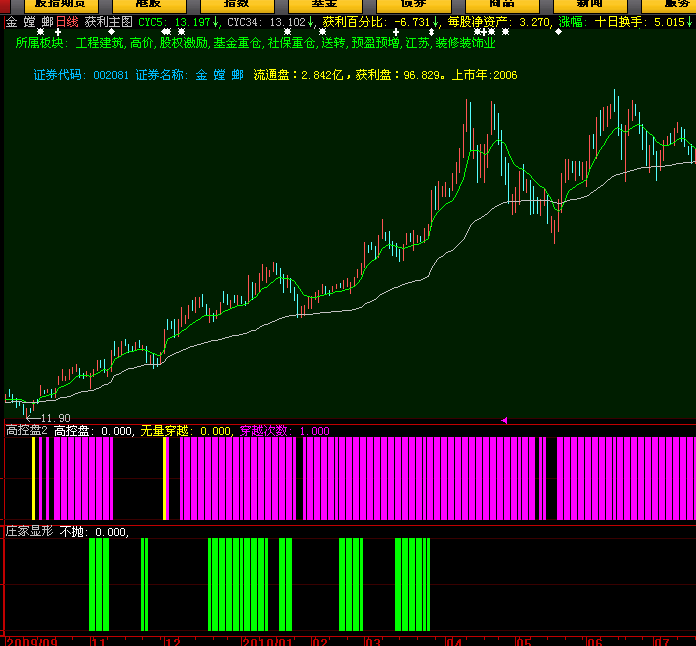Click the 2010/01 date on time axis
The width and height of the screenshot is (696, 646).
tap(267, 642)
